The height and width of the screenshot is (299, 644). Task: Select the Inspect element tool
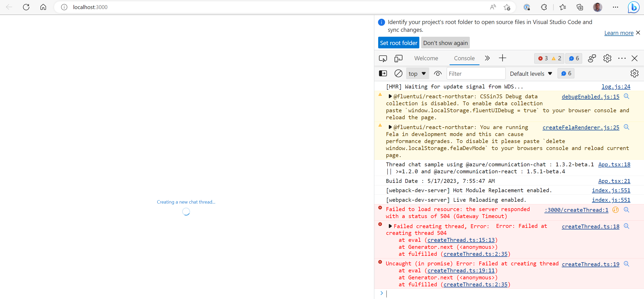coord(383,58)
